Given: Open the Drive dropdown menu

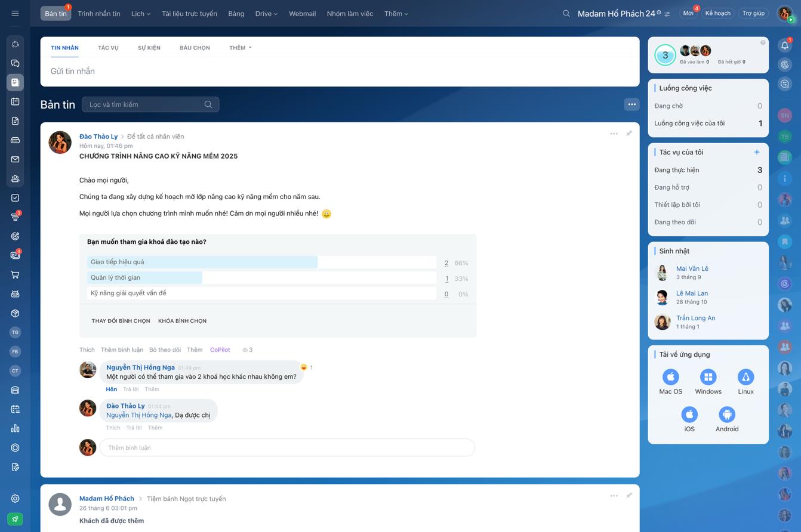Looking at the screenshot, I should point(266,14).
